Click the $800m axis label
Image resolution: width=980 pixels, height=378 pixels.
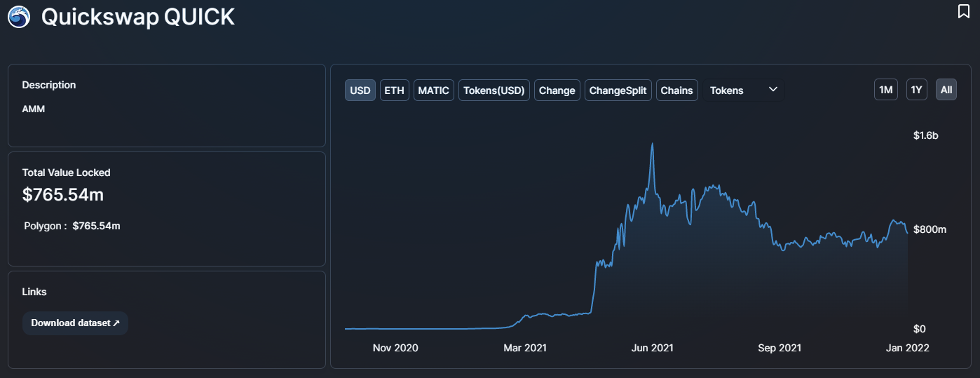point(930,230)
